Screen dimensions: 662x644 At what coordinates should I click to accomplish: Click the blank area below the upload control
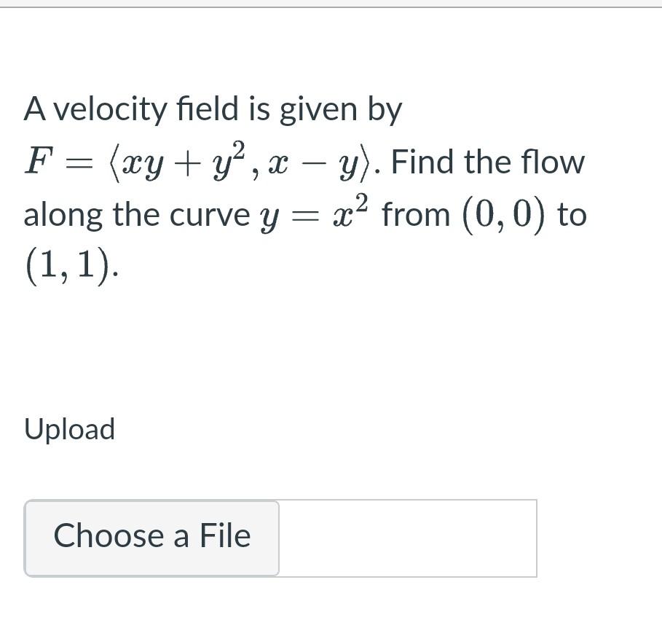[x=331, y=616]
